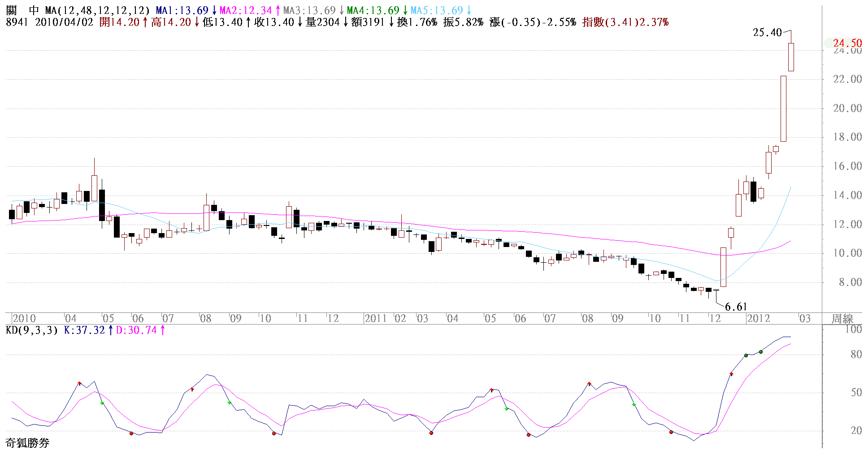Select the 2011 year label on the time axis

[x=375, y=319]
